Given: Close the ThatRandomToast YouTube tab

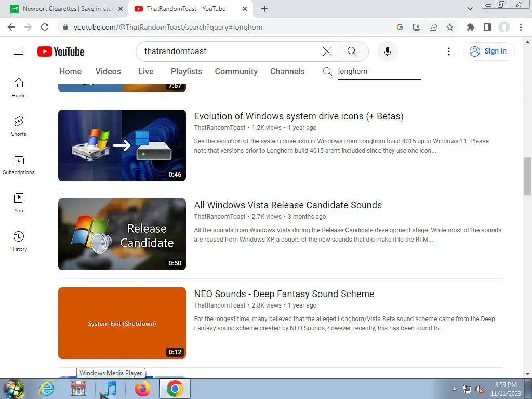Looking at the screenshot, I should click(x=245, y=9).
